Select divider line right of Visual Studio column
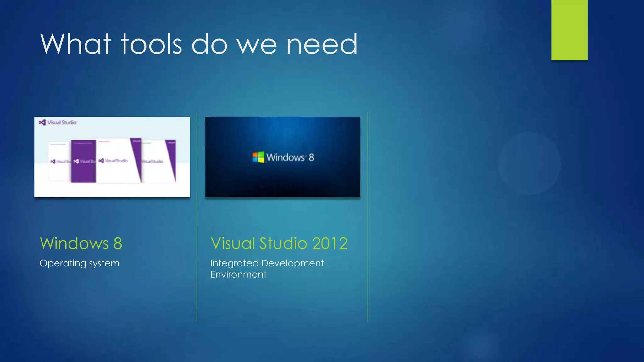This screenshot has height=362, width=644. (368, 217)
